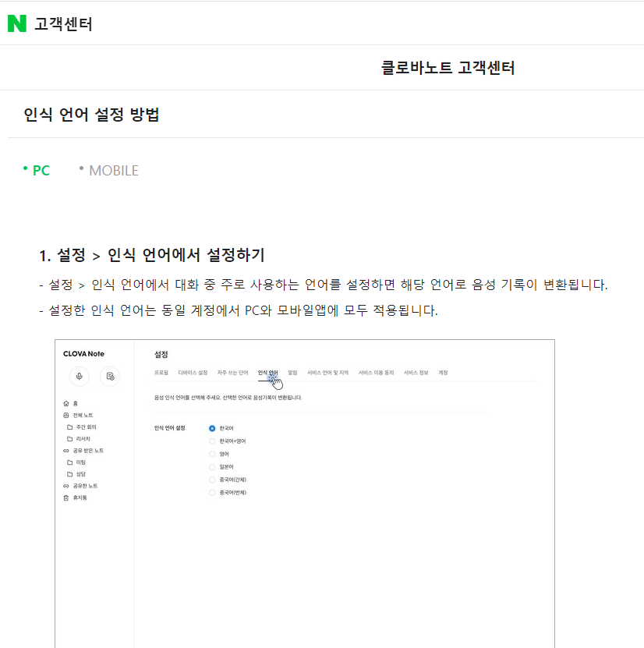Click the 공유 받은 노트 link icon
Viewport: 644px width, 648px height.
click(x=65, y=451)
